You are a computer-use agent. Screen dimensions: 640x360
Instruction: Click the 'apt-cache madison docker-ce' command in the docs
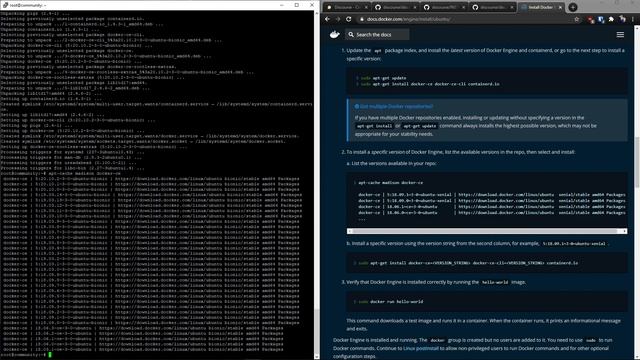(x=390, y=182)
